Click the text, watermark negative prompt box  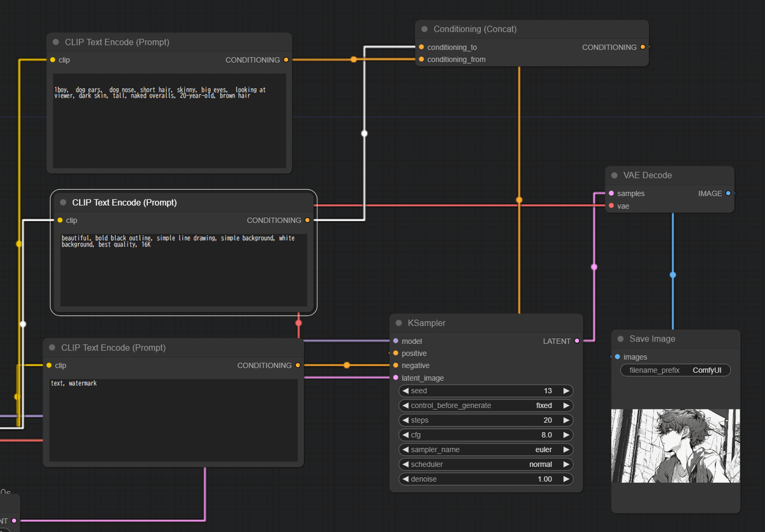tap(173, 419)
